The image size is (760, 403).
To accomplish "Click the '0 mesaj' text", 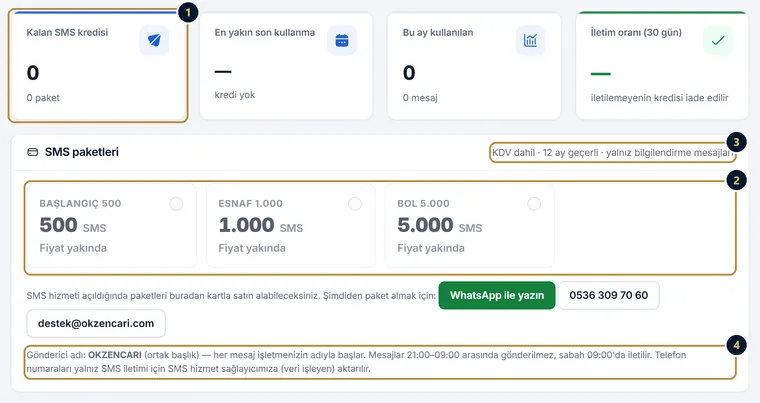I will [420, 98].
